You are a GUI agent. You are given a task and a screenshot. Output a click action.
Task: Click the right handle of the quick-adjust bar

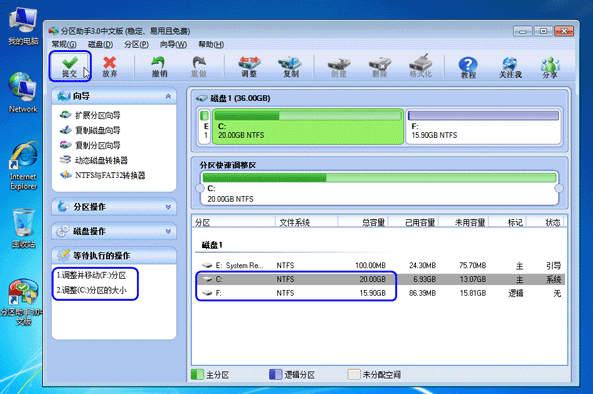pos(559,188)
